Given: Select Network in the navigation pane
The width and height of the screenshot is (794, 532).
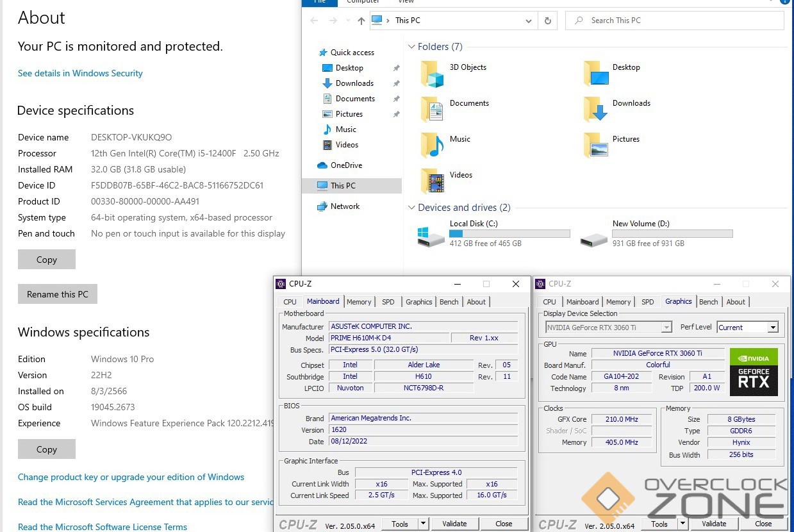Looking at the screenshot, I should click(x=345, y=206).
